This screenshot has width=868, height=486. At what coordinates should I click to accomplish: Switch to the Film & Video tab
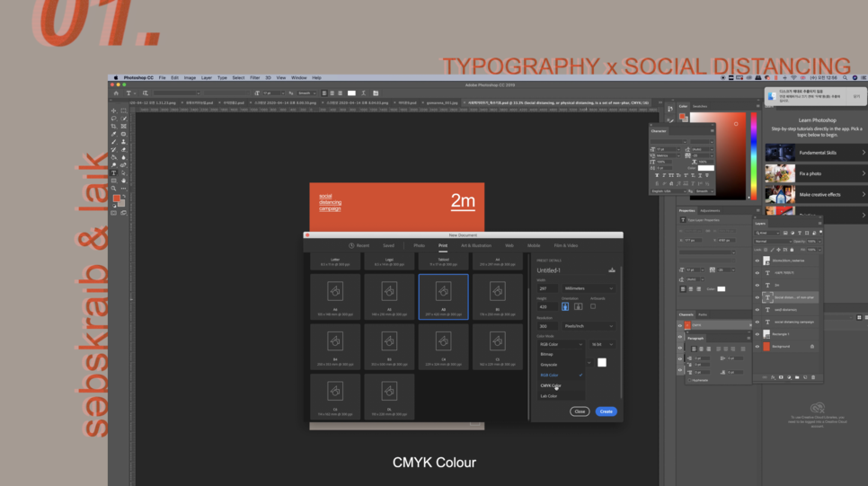pos(566,246)
